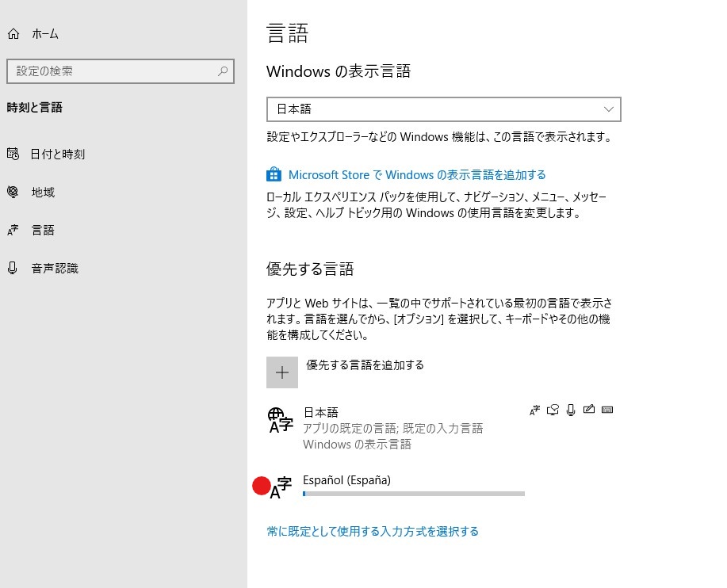Click the Microsoft Store bag icon
The width and height of the screenshot is (727, 588).
coord(274,174)
